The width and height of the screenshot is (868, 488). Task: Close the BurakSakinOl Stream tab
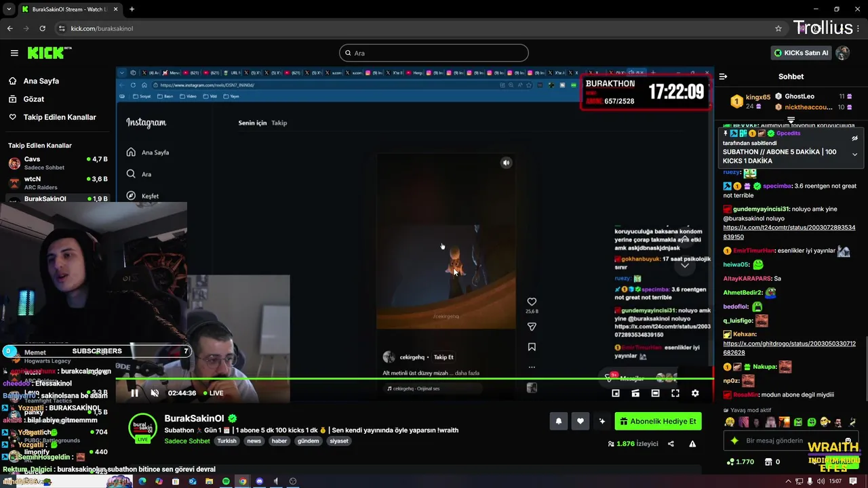115,9
